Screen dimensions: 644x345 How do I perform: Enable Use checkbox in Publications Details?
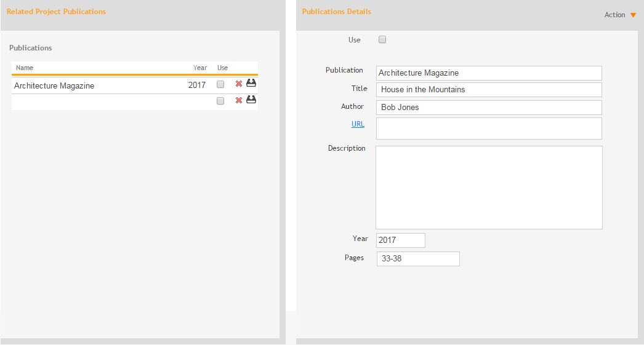pyautogui.click(x=382, y=40)
